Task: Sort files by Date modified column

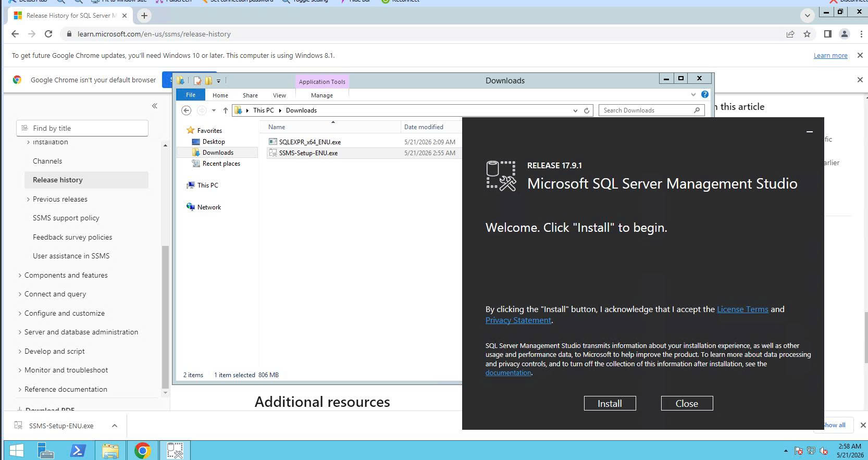Action: click(424, 127)
